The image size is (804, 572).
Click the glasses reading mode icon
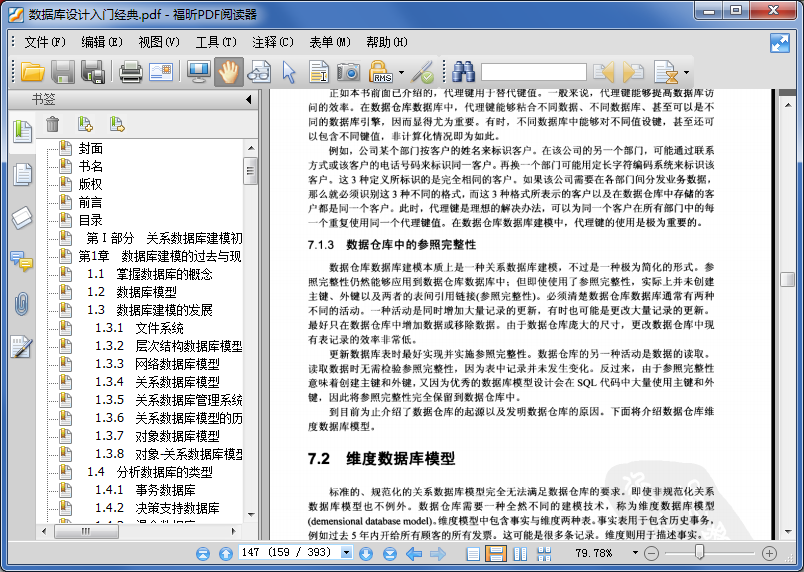coord(259,72)
